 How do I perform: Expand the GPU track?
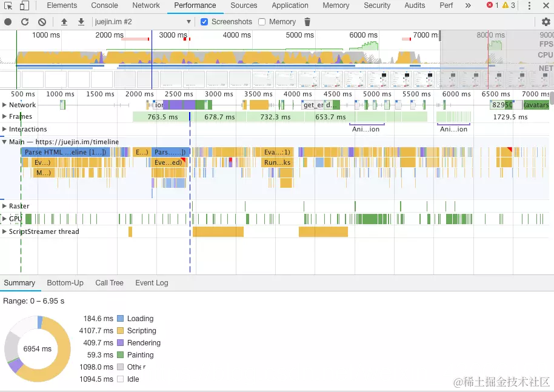tap(4, 219)
